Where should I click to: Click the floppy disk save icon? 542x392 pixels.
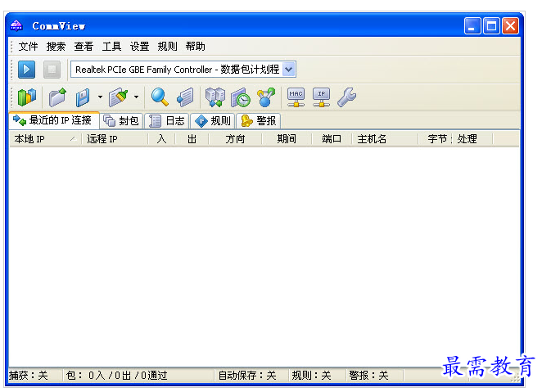[83, 97]
